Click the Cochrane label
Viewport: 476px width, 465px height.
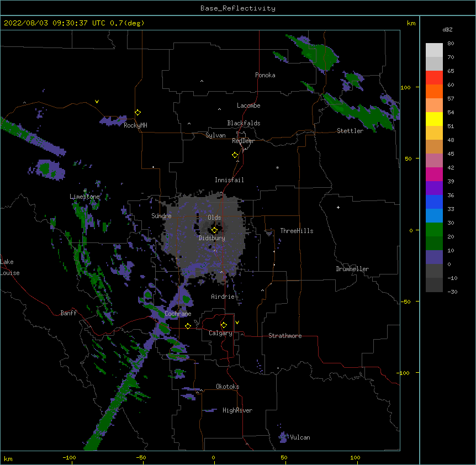tap(178, 314)
